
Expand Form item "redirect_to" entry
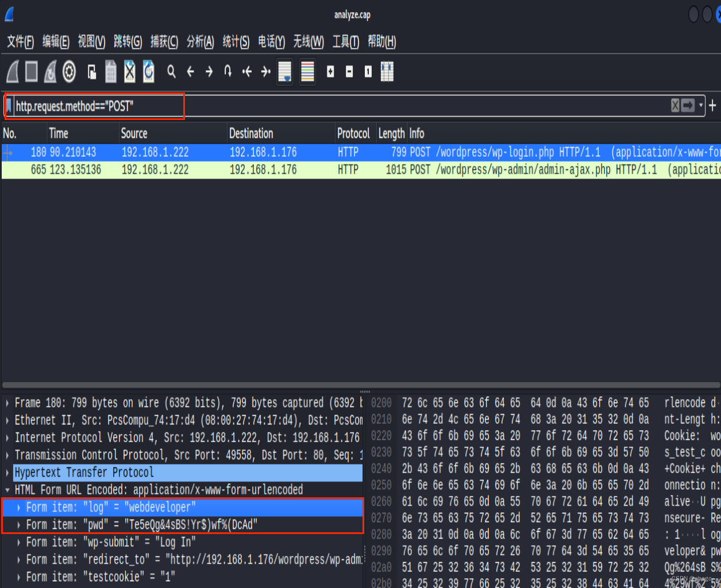tap(19, 559)
